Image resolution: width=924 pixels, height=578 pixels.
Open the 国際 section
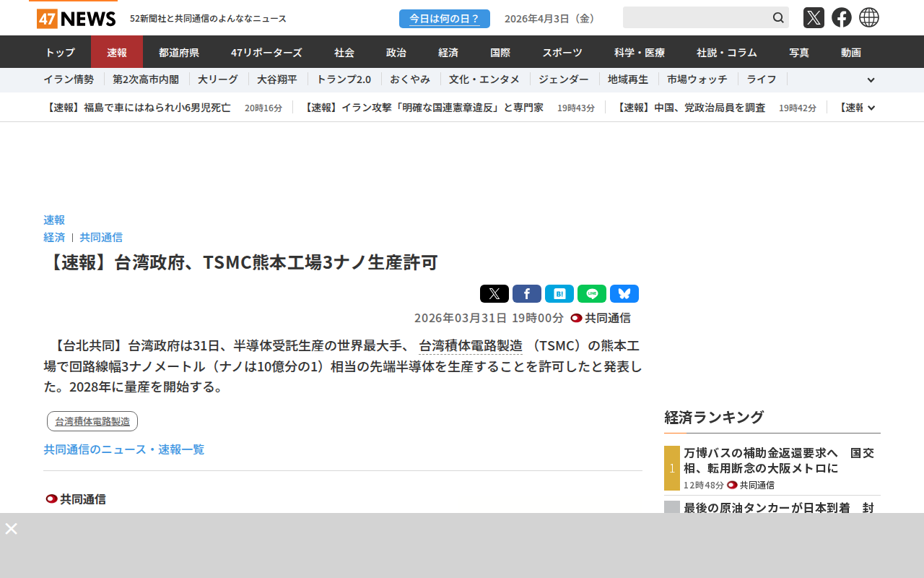[x=500, y=52]
